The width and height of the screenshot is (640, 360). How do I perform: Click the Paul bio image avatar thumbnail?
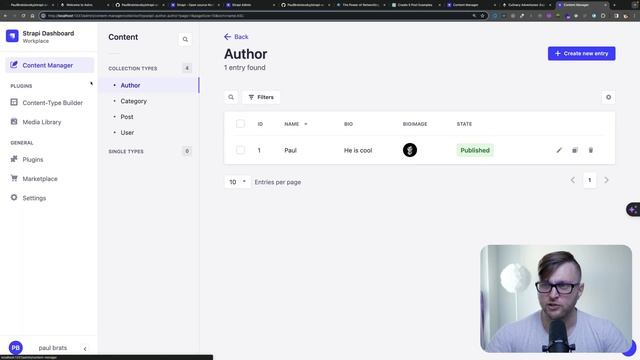tap(410, 150)
